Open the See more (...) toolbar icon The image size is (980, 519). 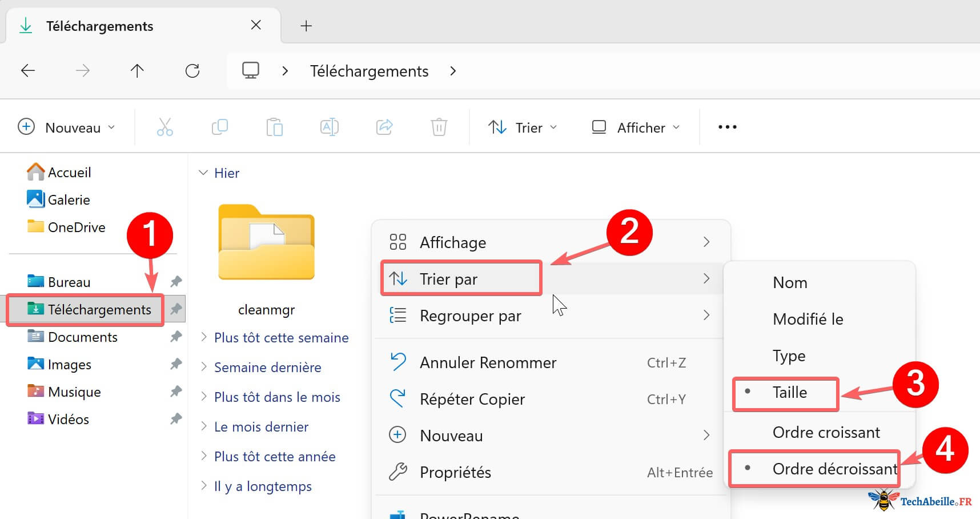tap(726, 127)
